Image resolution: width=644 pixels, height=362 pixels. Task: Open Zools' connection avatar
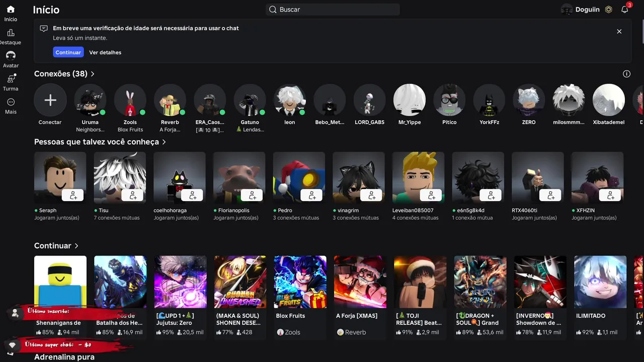click(x=130, y=100)
